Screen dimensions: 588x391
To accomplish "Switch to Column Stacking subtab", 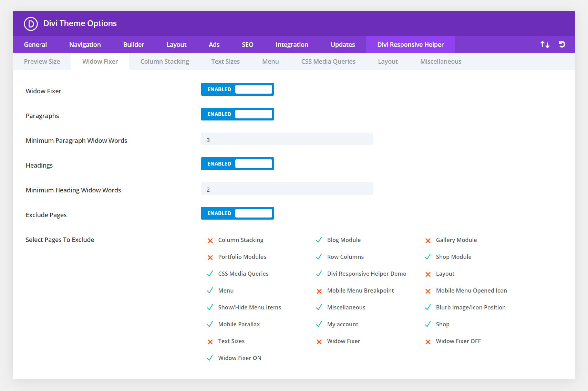I will coord(165,61).
